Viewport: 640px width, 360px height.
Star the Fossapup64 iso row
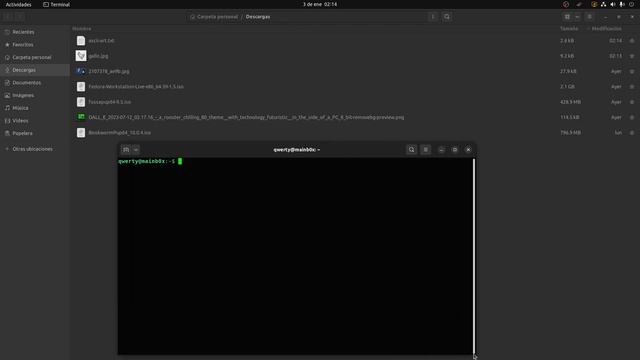click(x=632, y=102)
